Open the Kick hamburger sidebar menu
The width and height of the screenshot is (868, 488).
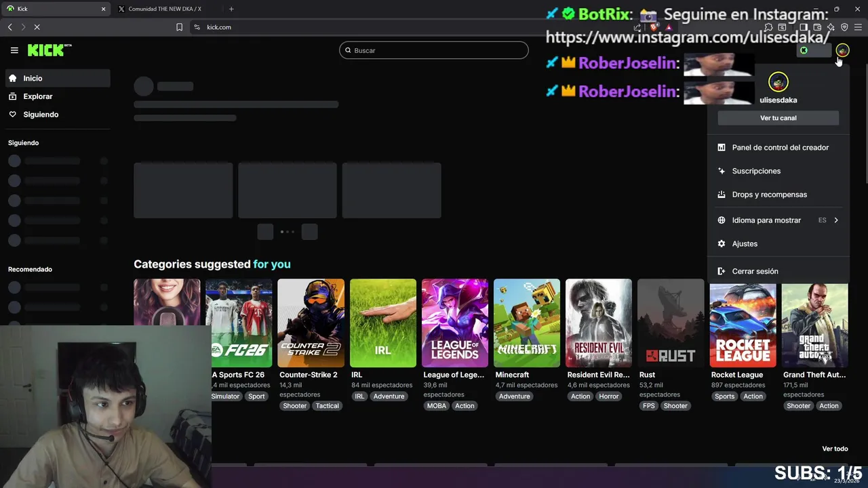(x=14, y=50)
